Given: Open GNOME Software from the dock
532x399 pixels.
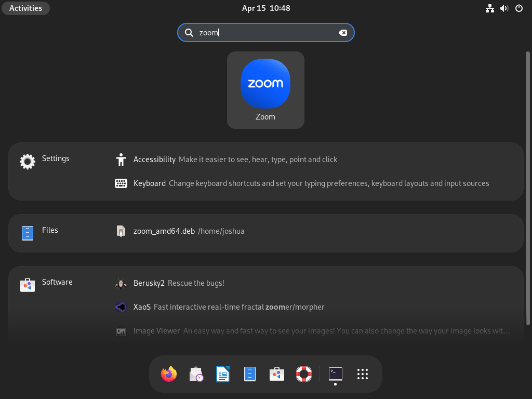Looking at the screenshot, I should (276, 374).
